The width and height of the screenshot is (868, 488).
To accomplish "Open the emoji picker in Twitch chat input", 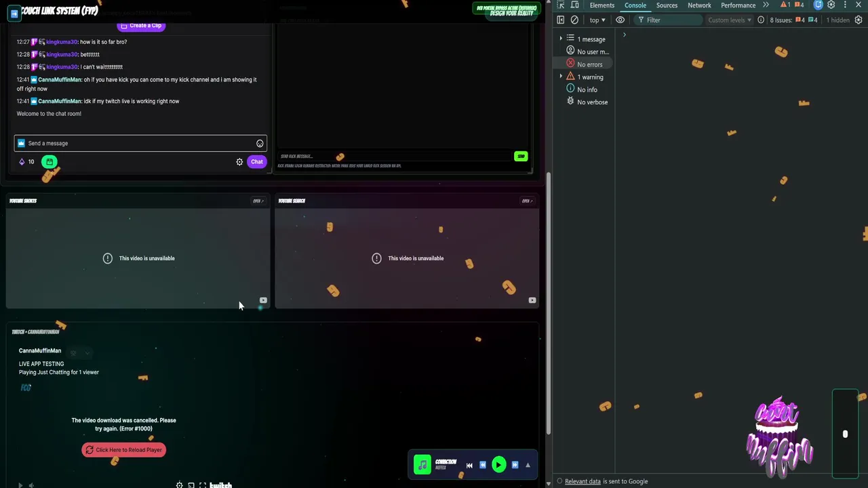I will point(260,144).
